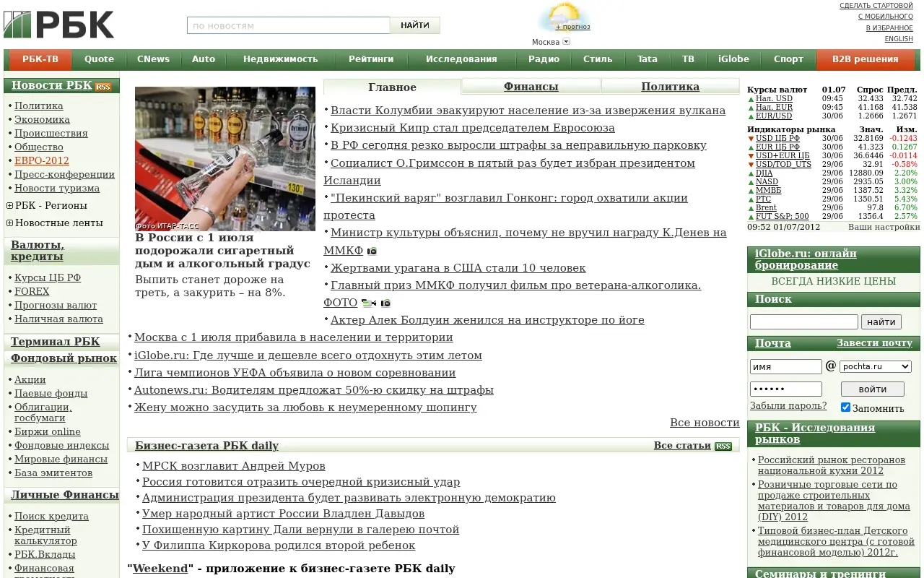Click the войти mail login button
Viewport: 924px width, 578px height.
(873, 389)
